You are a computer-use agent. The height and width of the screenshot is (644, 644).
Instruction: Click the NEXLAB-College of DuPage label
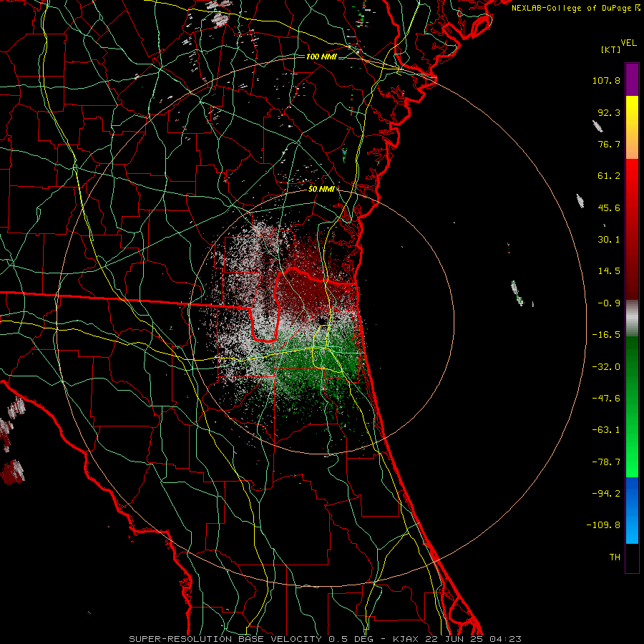[x=576, y=8]
